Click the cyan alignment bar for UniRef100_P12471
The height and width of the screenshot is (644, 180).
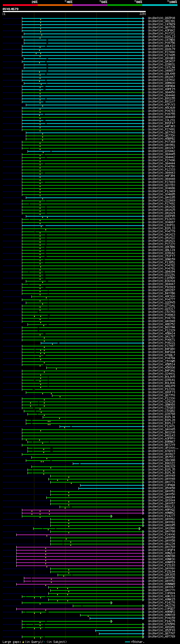point(102,426)
